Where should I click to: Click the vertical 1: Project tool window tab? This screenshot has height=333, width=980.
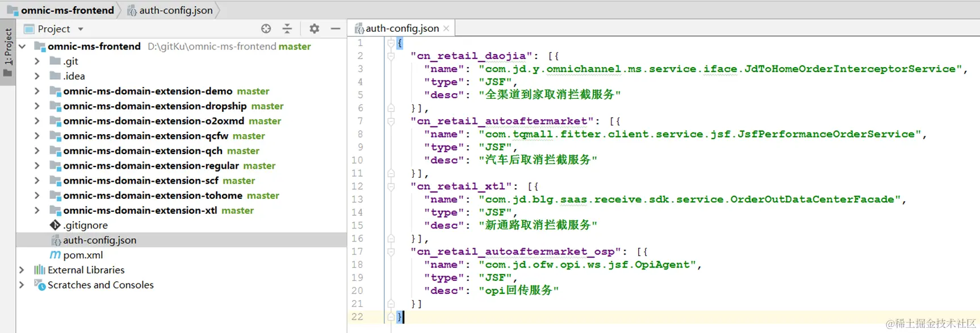pos(8,52)
